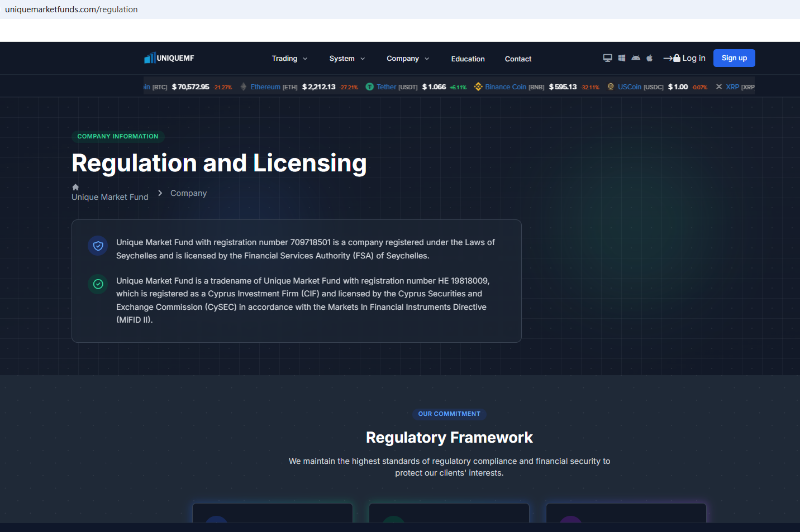Click the Ethereum coin icon in ticker

click(x=244, y=87)
